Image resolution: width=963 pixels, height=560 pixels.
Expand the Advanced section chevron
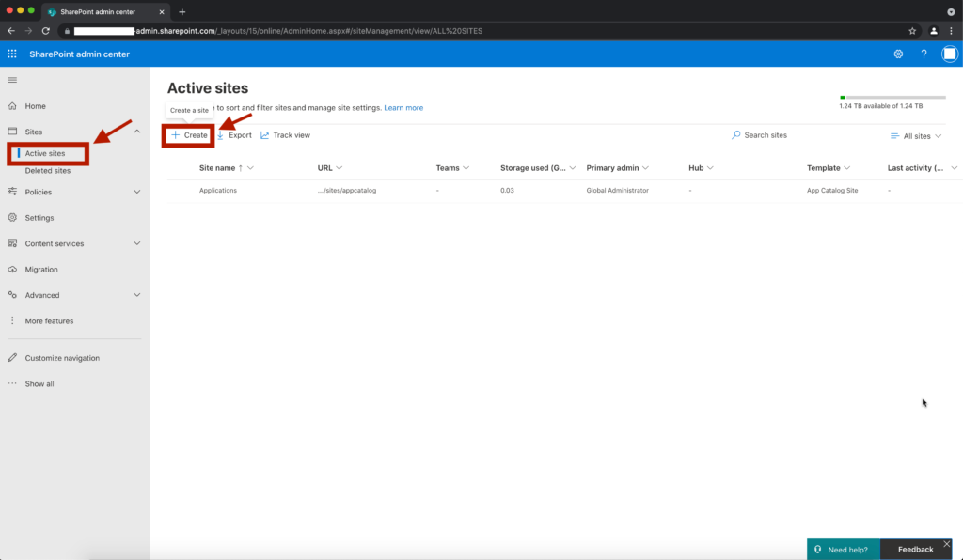point(137,294)
